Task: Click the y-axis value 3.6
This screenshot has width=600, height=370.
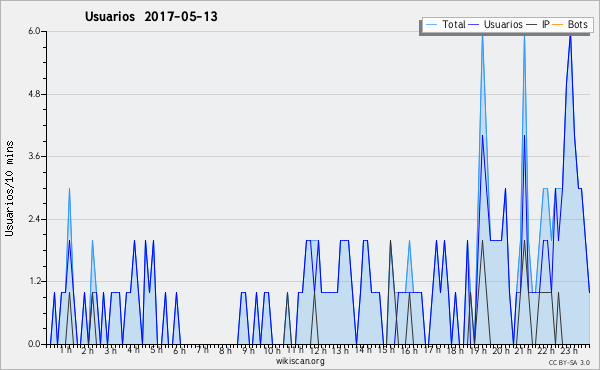Action: coord(34,156)
